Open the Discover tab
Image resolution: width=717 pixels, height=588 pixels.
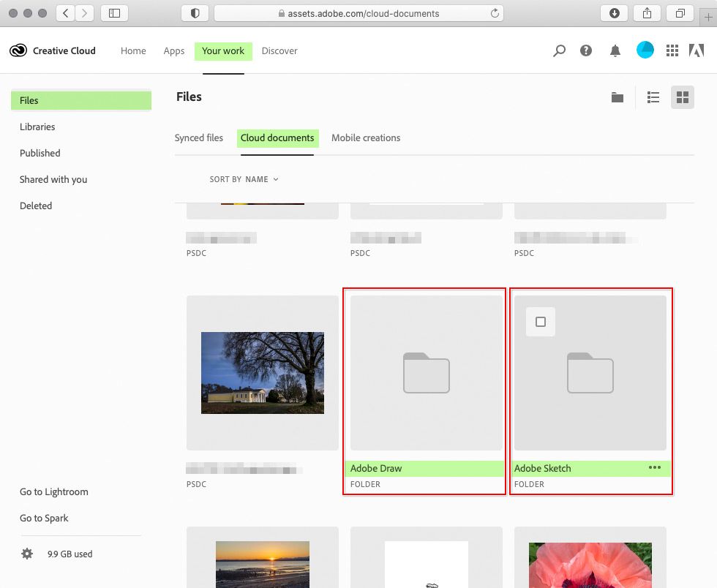[279, 50]
